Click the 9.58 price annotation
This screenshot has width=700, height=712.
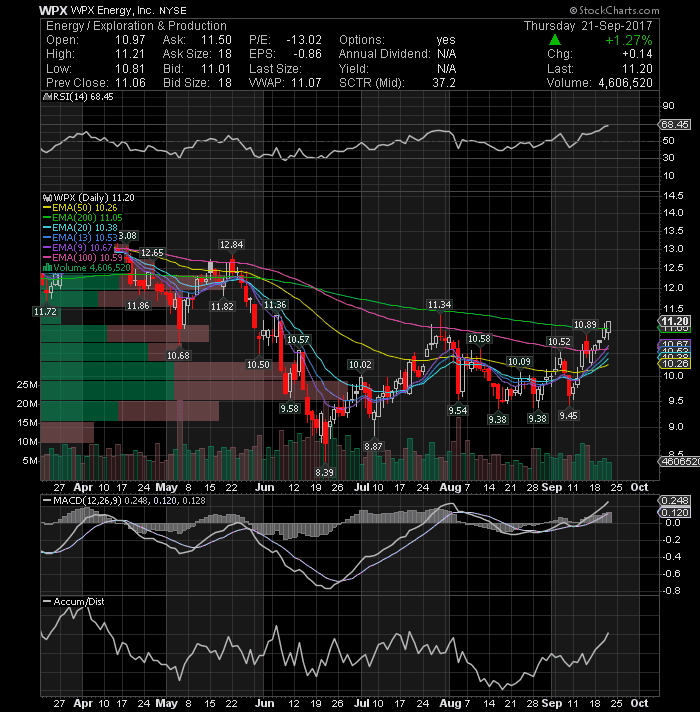(x=289, y=409)
